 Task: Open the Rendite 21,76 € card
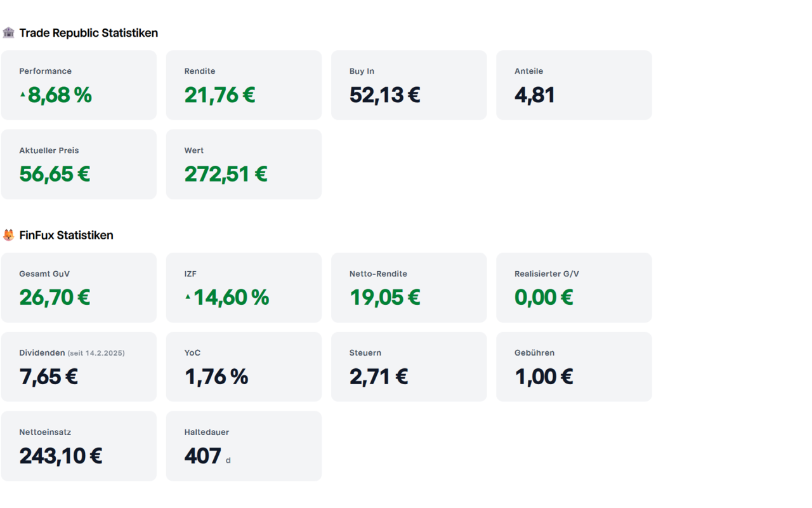click(244, 85)
